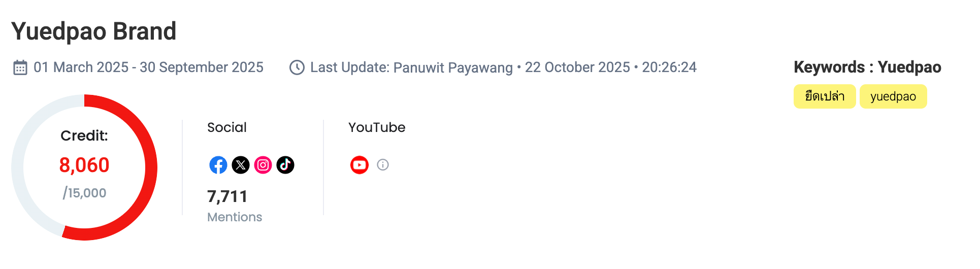Select the 7,711 mentions count
Screen dimensions: 980x269
(x=227, y=196)
